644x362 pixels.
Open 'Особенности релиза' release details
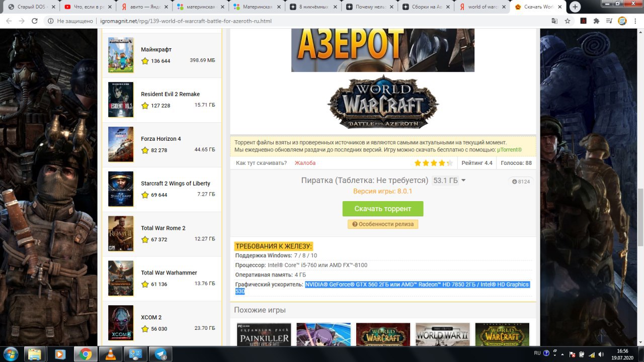coord(383,224)
